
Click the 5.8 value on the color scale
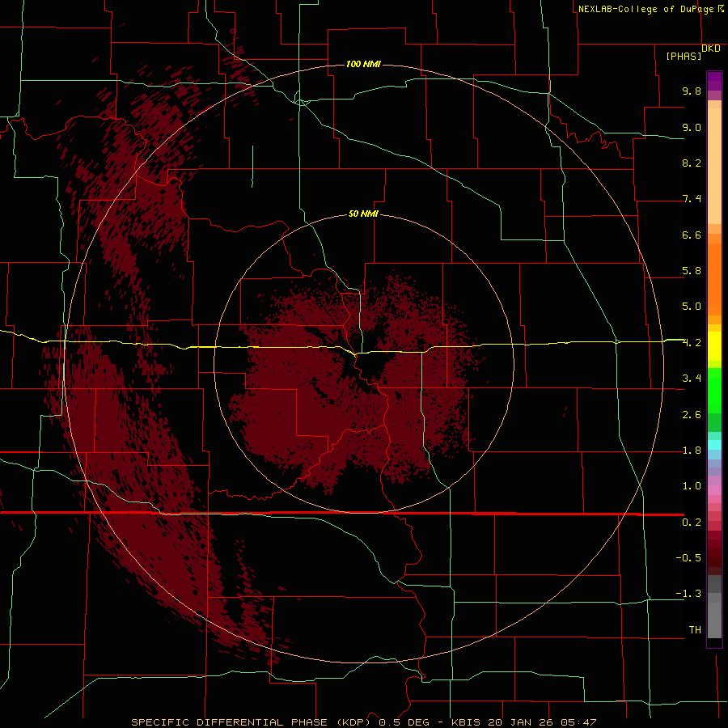(692, 271)
